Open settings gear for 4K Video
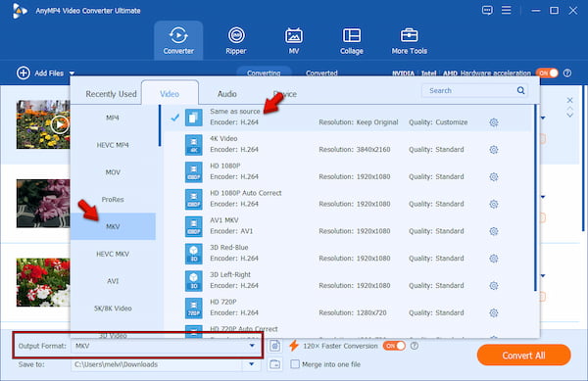 click(x=494, y=150)
